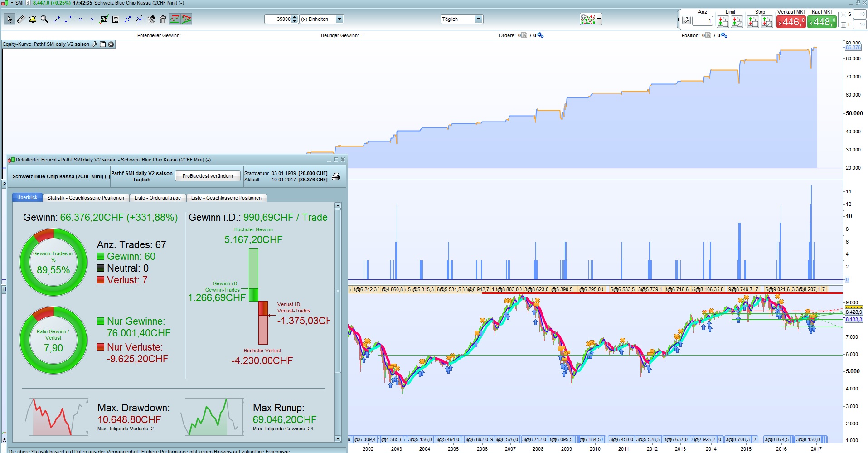Click the S value input field
The height and width of the screenshot is (453, 868).
click(859, 15)
